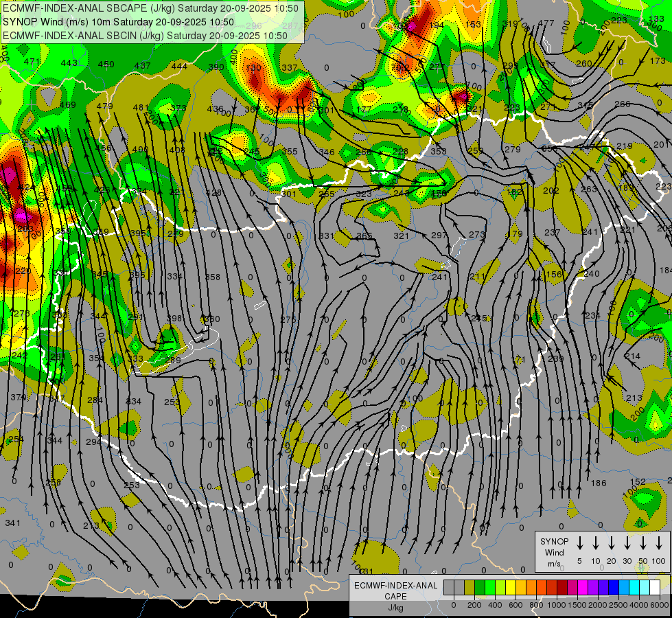The image size is (672, 618).
Task: Click the '130' value in red area
Action: click(x=253, y=68)
